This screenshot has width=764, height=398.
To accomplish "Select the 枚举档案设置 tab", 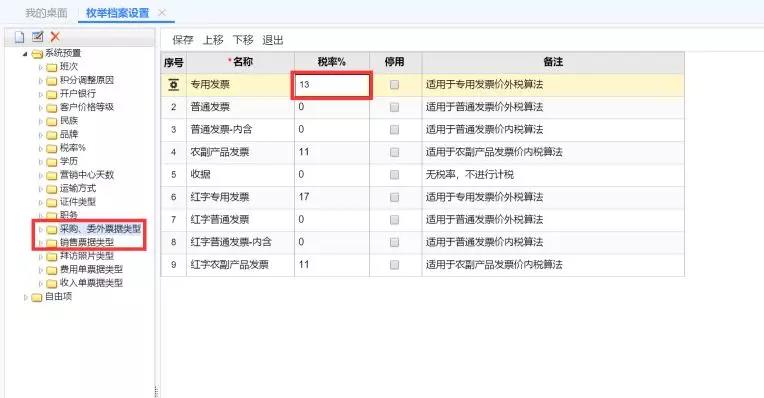I will coord(117,13).
